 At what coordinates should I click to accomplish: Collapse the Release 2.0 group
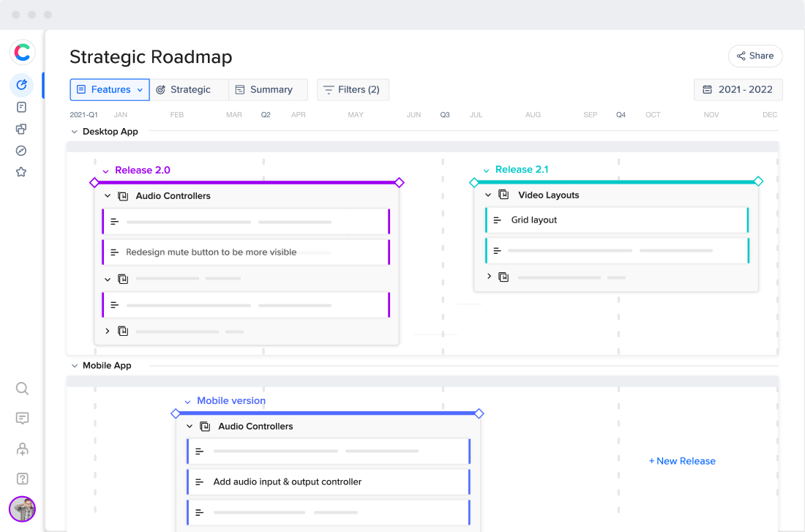(105, 171)
